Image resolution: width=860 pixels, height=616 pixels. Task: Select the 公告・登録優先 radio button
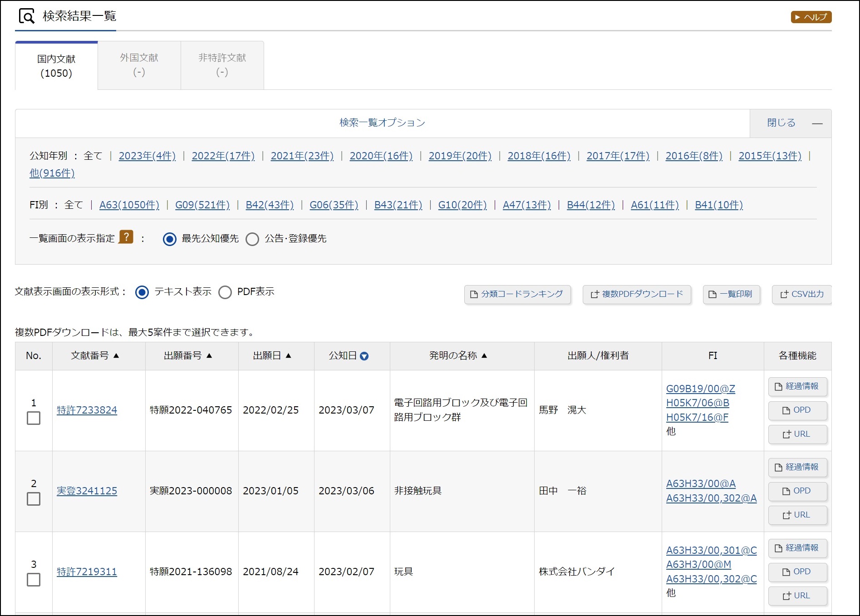point(252,239)
